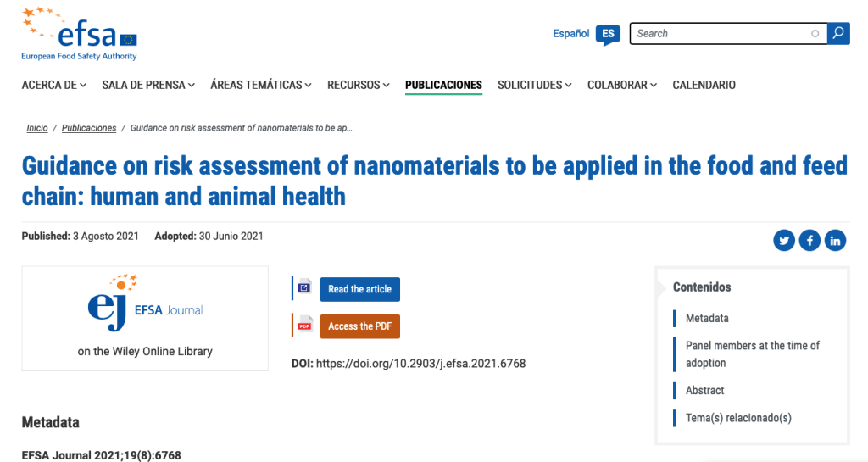The image size is (868, 462).
Task: Click the EFSA logo
Action: click(80, 34)
